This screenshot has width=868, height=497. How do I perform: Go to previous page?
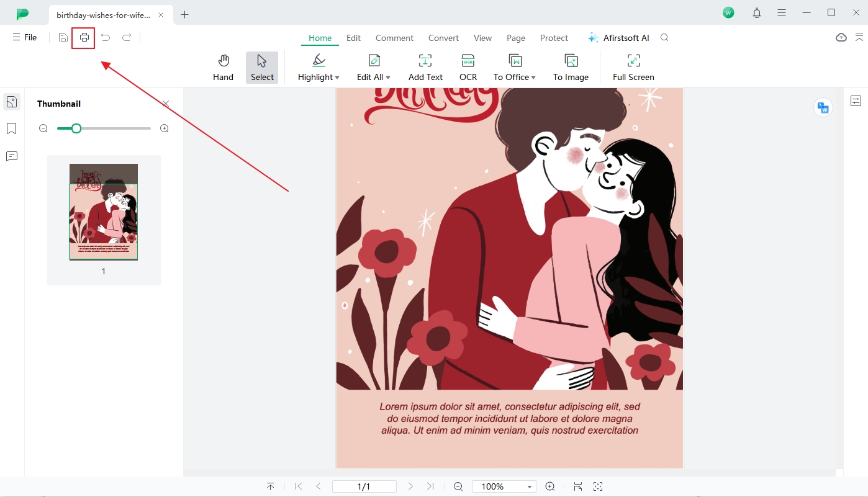[x=319, y=486]
